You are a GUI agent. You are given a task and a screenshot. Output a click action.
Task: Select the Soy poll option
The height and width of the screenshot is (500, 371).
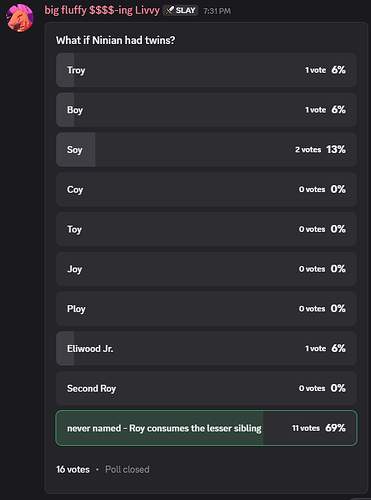(206, 149)
